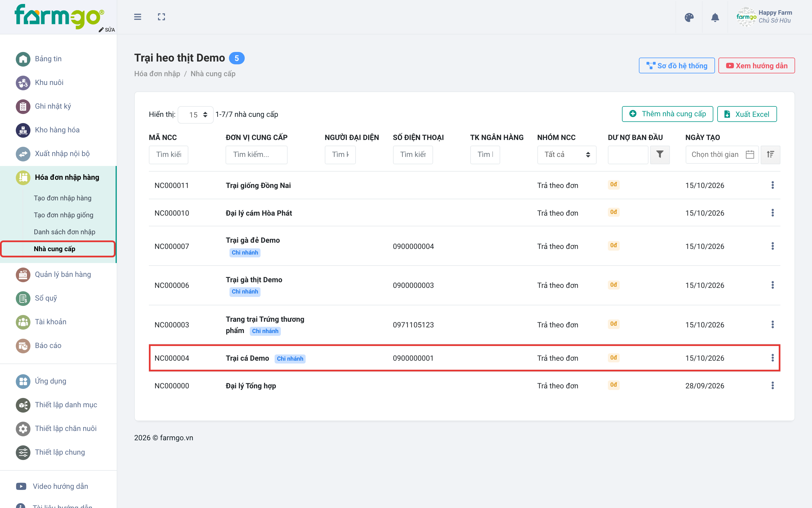
Task: Select Nhà cung cấp submenu item
Action: coord(58,249)
